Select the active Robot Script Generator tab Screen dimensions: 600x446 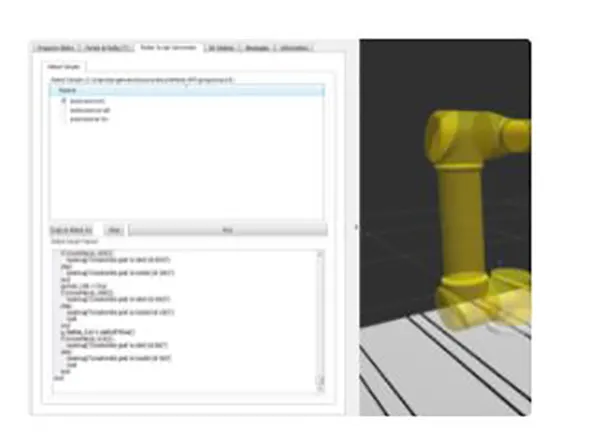(168, 47)
